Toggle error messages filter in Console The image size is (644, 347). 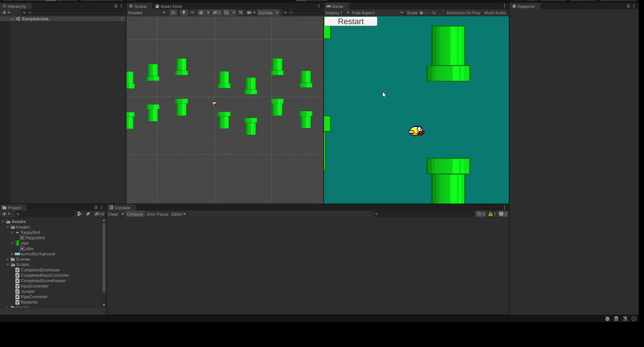[x=503, y=214]
